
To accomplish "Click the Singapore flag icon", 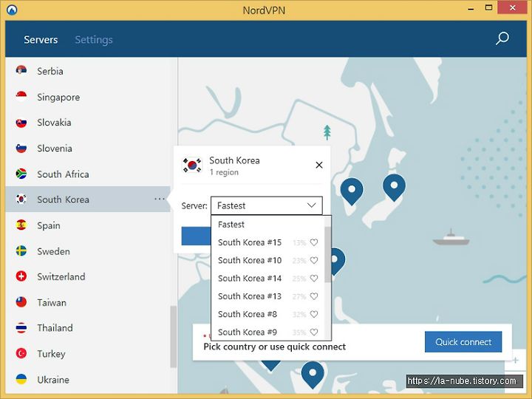I will point(21,97).
